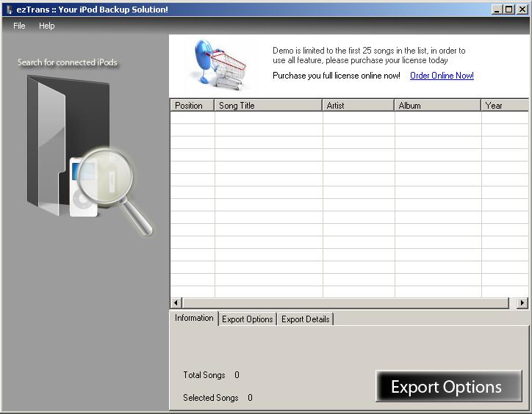Click the Total Songs label
The image size is (532, 414).
[x=204, y=375]
